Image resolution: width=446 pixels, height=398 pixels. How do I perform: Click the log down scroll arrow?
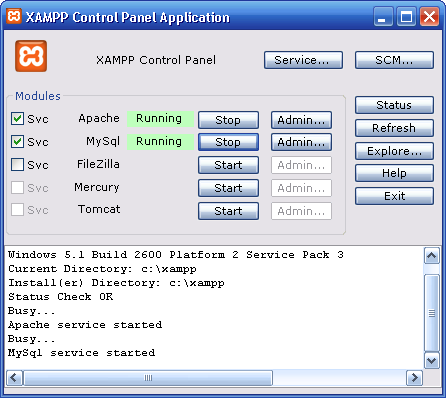pos(432,360)
